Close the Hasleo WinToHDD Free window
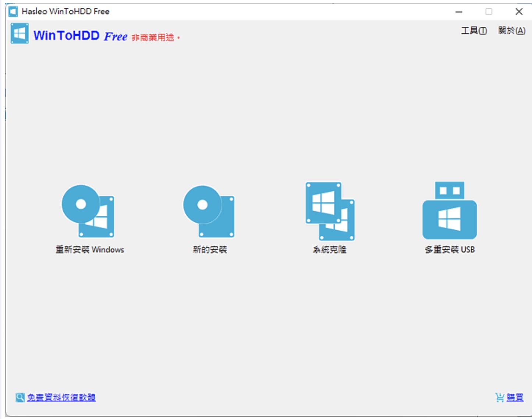Screen dimensions: 532x419 coord(519,12)
